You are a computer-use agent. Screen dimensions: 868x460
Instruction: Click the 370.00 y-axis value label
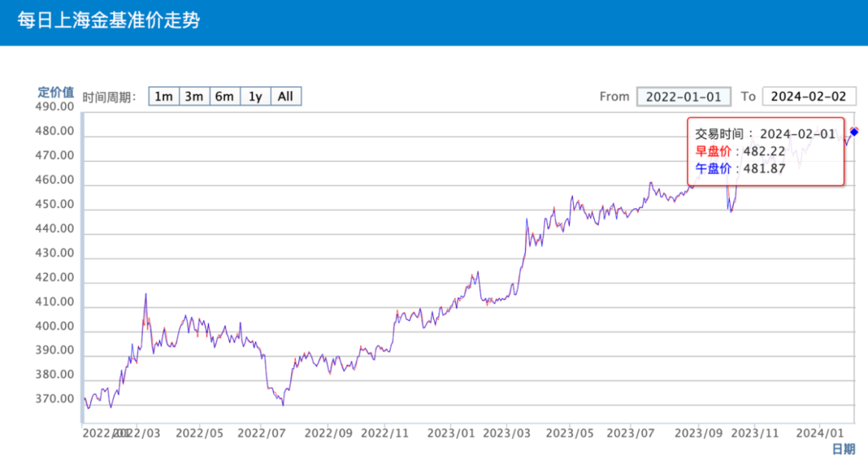tap(55, 400)
